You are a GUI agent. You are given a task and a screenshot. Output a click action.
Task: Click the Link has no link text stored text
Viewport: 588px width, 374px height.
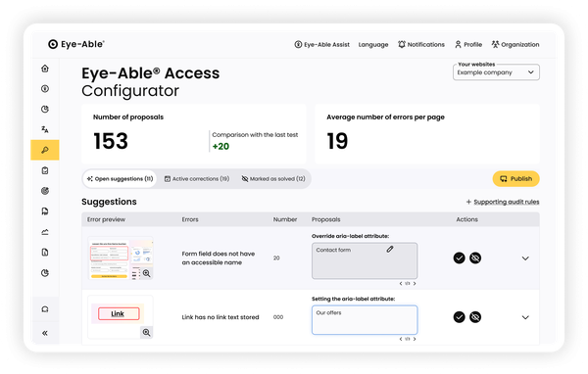(x=220, y=317)
